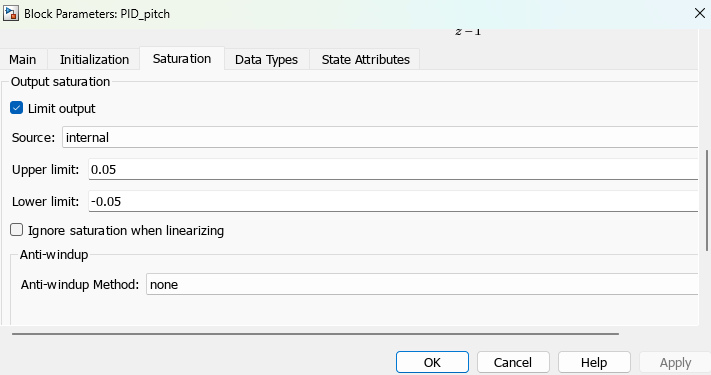Image resolution: width=711 pixels, height=375 pixels.
Task: Open the Initialization tab
Action: (94, 59)
